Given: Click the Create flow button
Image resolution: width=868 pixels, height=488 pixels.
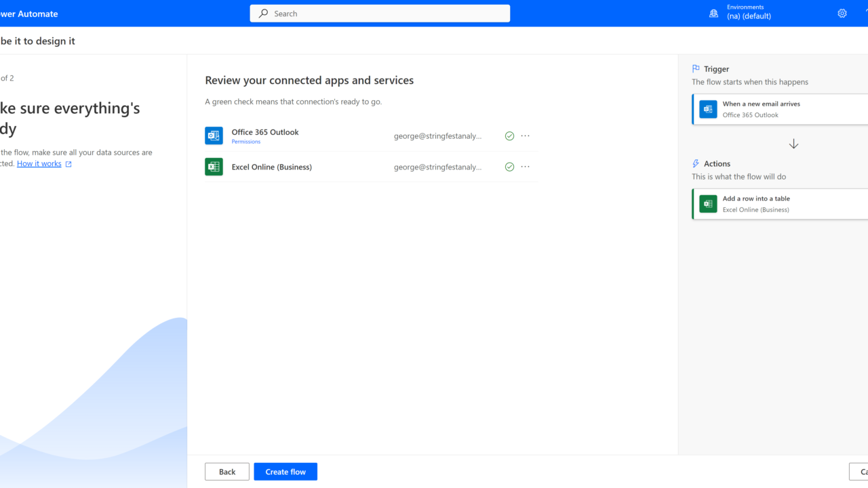Looking at the screenshot, I should (x=285, y=472).
